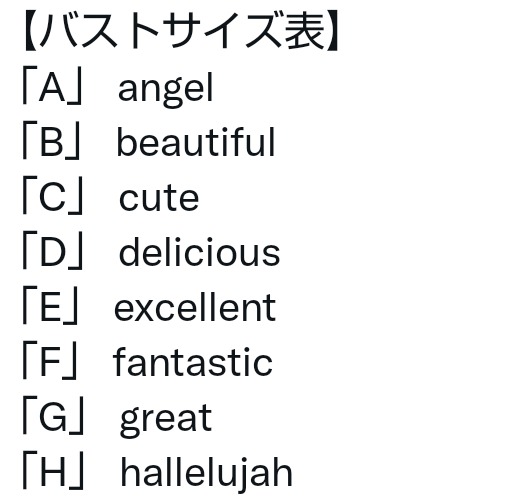The width and height of the screenshot is (516, 503).
Task: Click the word cute
Action: (x=159, y=199)
